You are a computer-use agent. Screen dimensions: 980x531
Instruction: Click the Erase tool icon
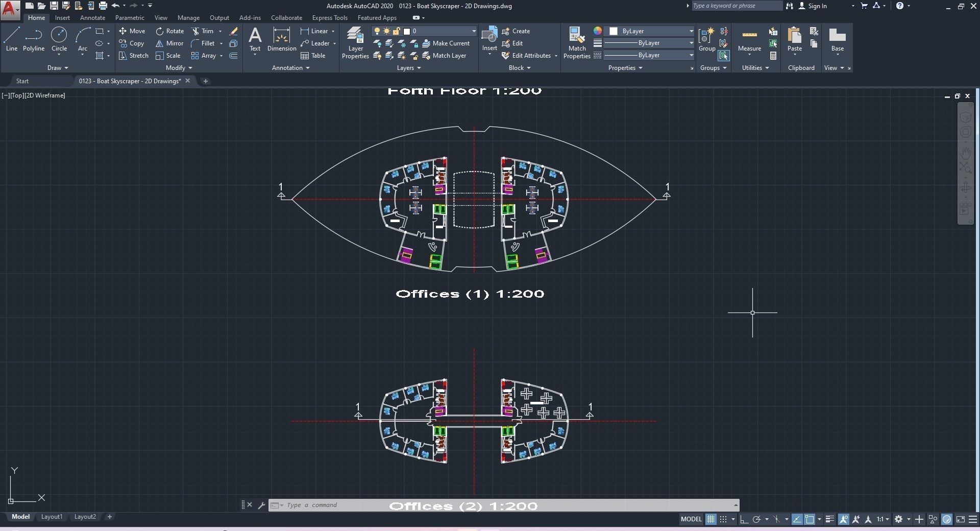pyautogui.click(x=233, y=31)
